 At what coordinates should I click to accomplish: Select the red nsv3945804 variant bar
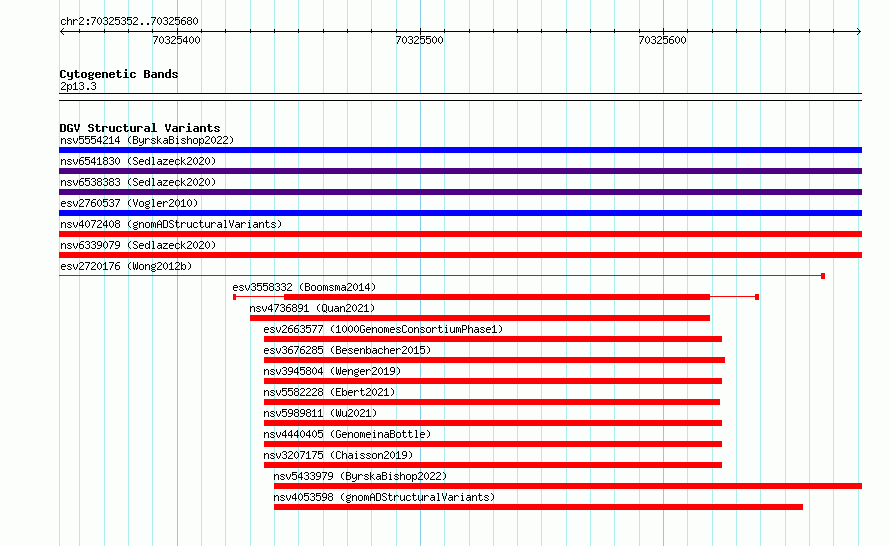(493, 381)
